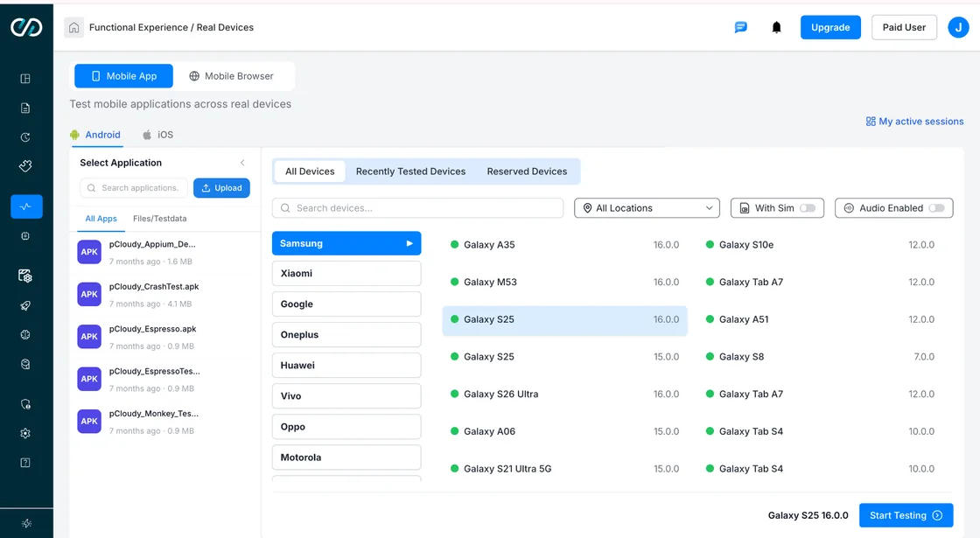
Task: Expand the Samsung brand arrow
Action: [x=409, y=244]
